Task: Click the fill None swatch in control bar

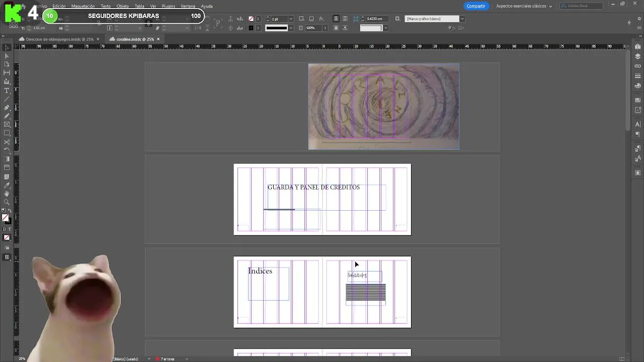Action: coord(251,19)
